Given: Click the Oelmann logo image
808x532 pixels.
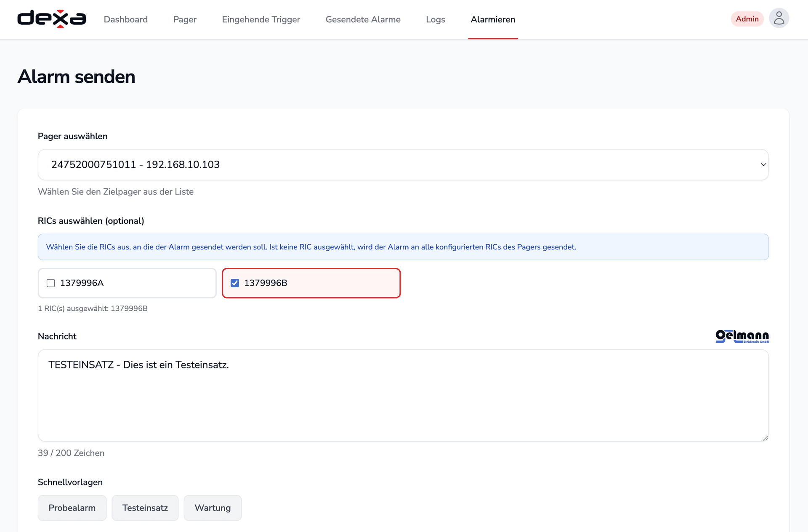Looking at the screenshot, I should coord(742,336).
